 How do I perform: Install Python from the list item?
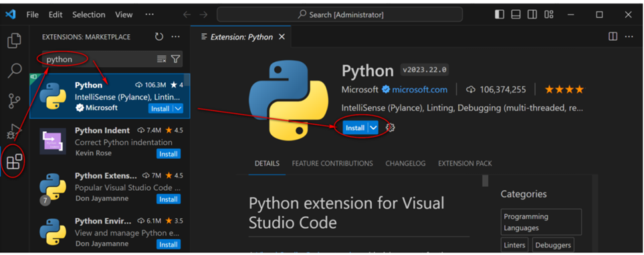click(160, 109)
